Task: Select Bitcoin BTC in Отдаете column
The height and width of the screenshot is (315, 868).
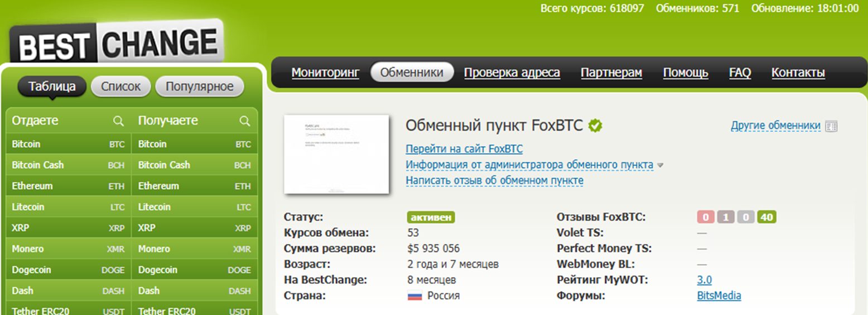Action: (68, 144)
